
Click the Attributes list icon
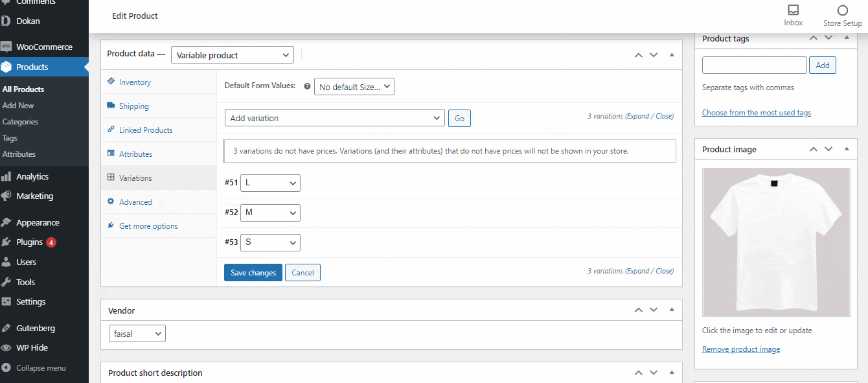pyautogui.click(x=111, y=154)
